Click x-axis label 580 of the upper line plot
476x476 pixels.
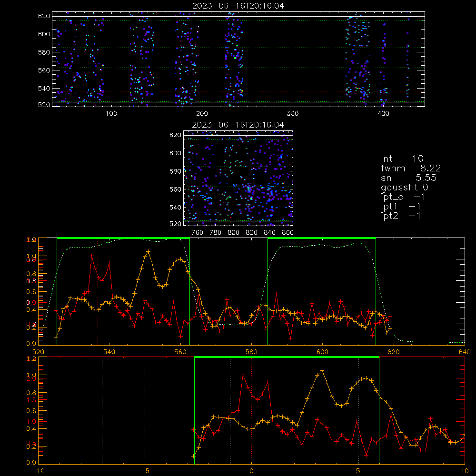click(251, 352)
